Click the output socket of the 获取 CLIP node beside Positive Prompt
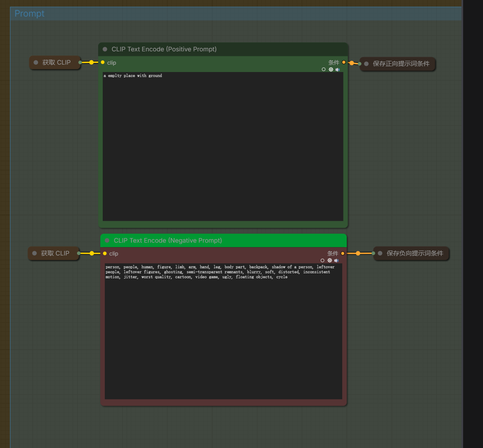Image resolution: width=483 pixels, height=448 pixels. [80, 63]
